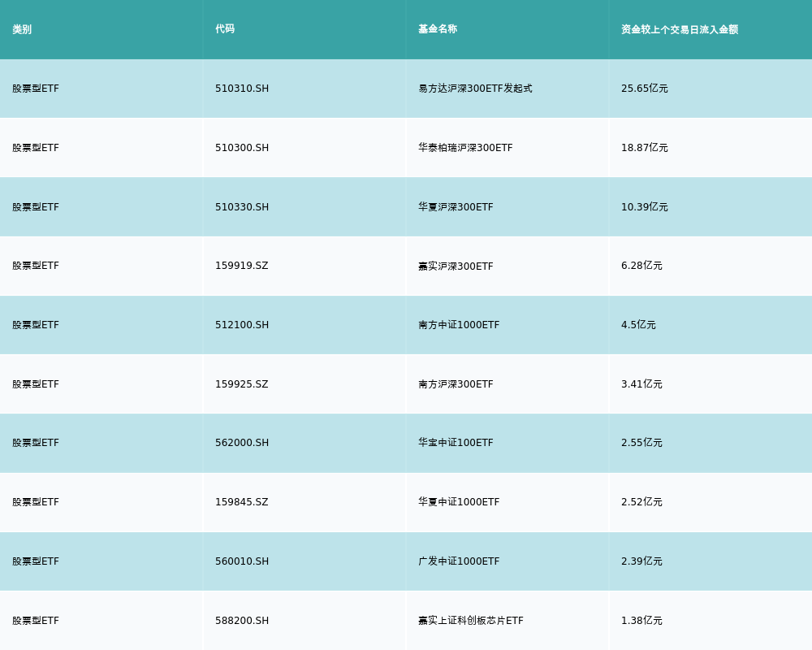Select code 588200.SH

(x=242, y=621)
